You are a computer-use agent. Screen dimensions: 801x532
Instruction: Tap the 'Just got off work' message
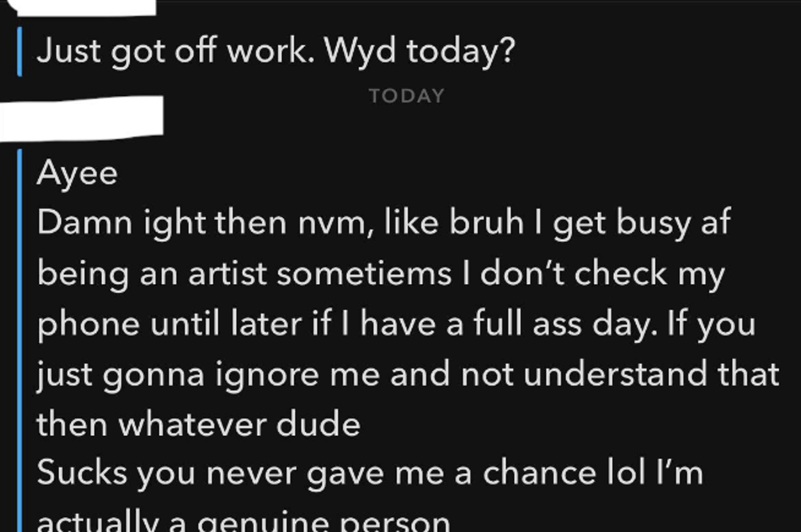[x=276, y=51]
